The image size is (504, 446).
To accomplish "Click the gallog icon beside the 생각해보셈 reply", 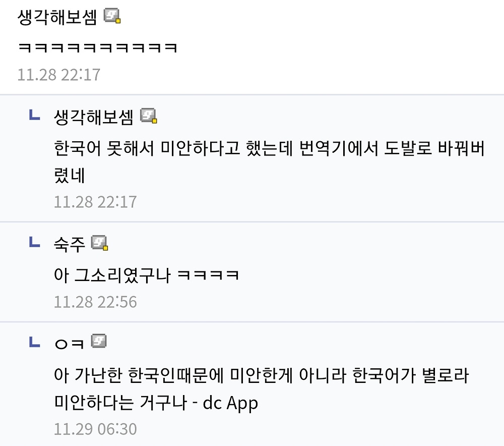I will coord(149,116).
